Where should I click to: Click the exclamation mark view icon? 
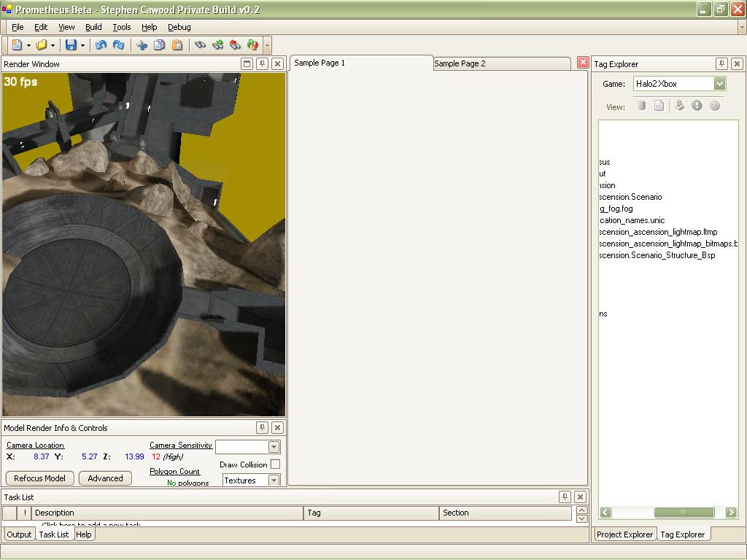pos(697,106)
